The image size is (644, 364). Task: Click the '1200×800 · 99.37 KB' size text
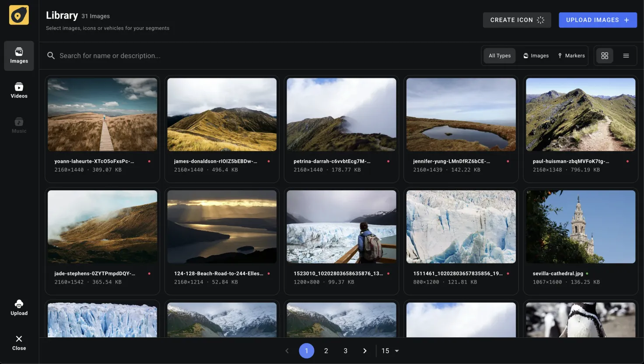point(324,282)
